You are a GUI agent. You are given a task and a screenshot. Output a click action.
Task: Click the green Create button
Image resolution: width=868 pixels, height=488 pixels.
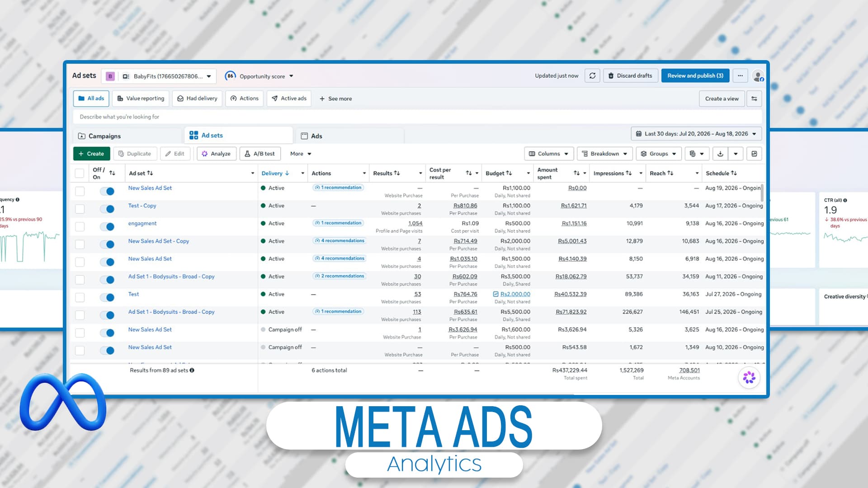(x=91, y=154)
